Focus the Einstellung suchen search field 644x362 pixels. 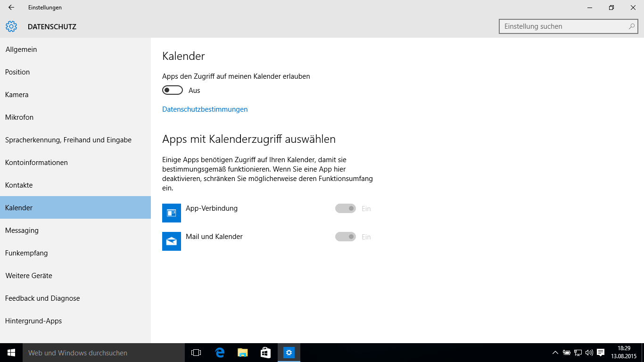(563, 26)
